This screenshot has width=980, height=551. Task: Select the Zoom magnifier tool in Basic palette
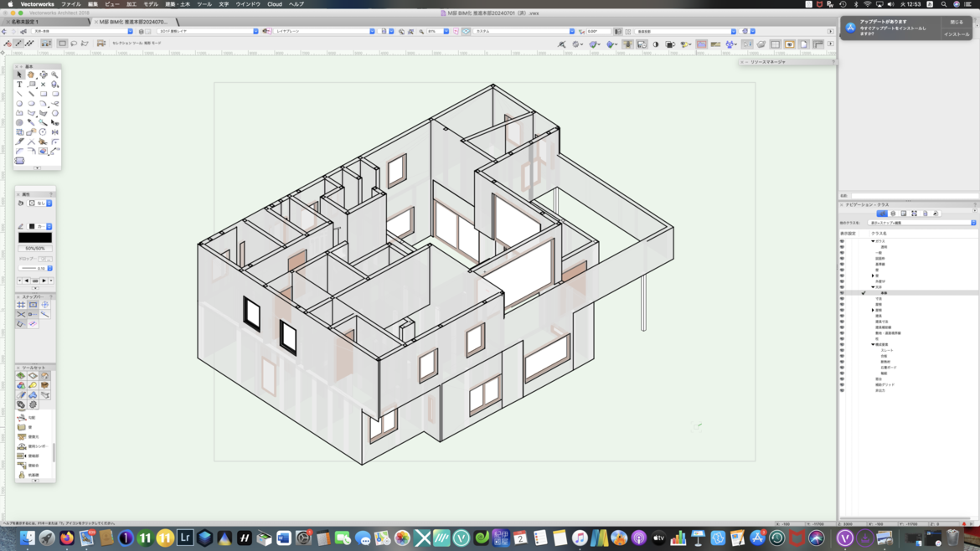pyautogui.click(x=54, y=75)
